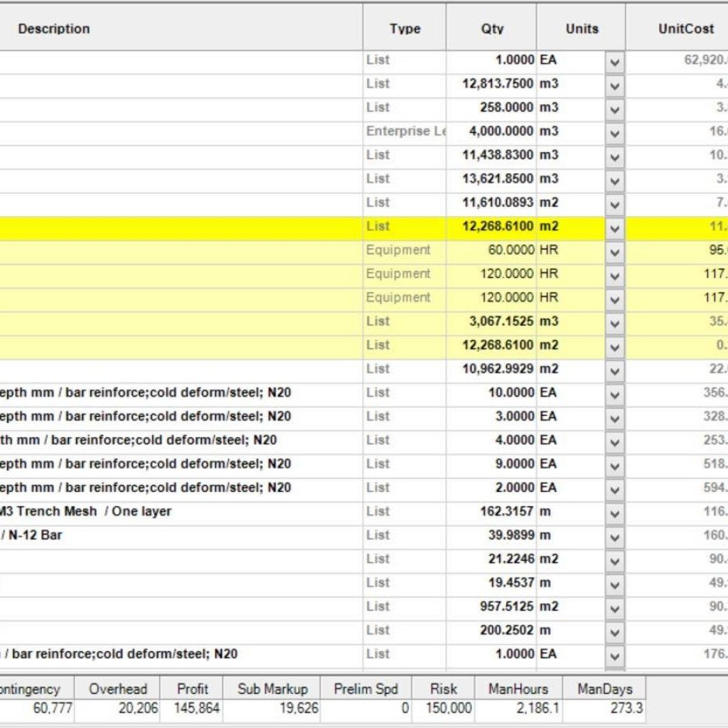Open units dropdown for 162.3157 m row

[615, 513]
